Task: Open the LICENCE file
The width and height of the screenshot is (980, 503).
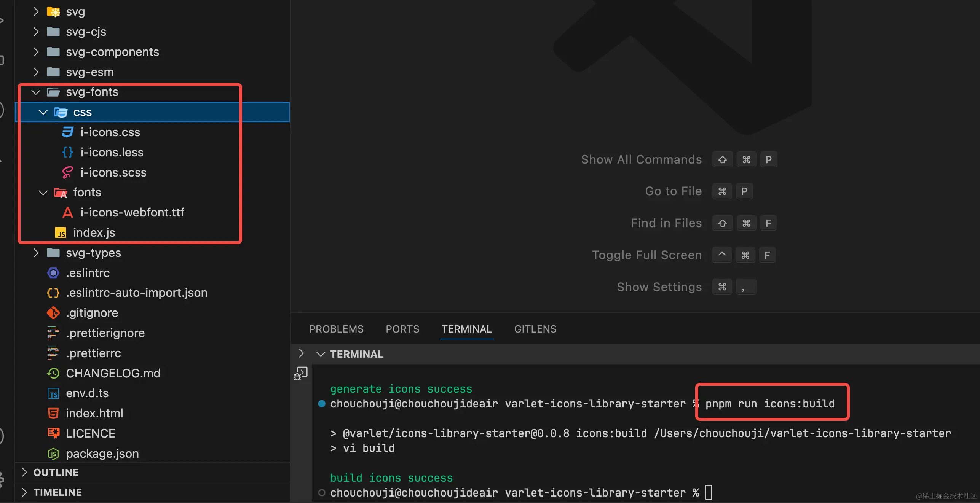Action: pos(90,433)
